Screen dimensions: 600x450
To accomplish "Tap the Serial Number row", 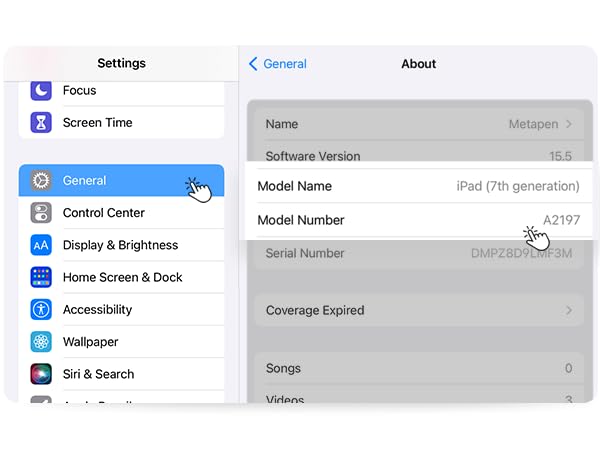I will click(x=418, y=253).
